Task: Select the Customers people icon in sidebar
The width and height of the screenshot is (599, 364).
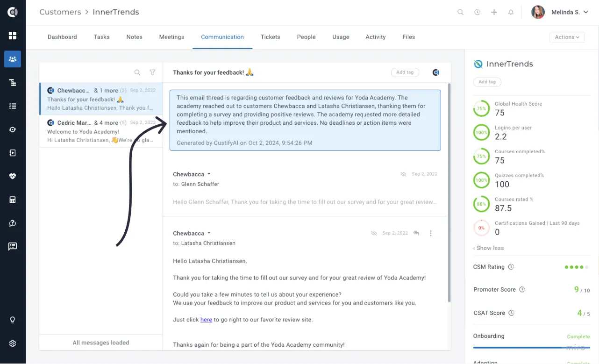Action: (x=13, y=59)
